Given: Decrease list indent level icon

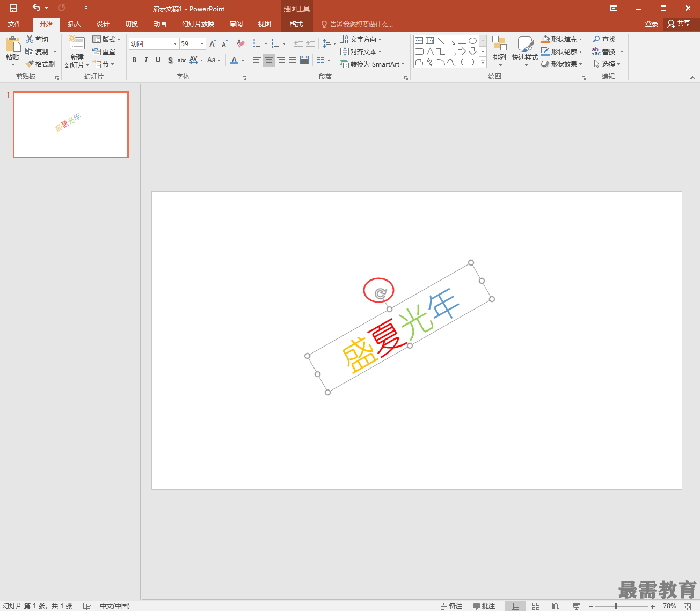Looking at the screenshot, I should point(298,43).
